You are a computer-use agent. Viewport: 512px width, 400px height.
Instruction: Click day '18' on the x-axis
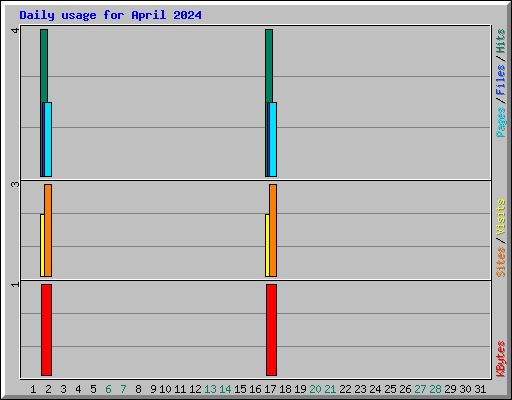tap(285, 389)
